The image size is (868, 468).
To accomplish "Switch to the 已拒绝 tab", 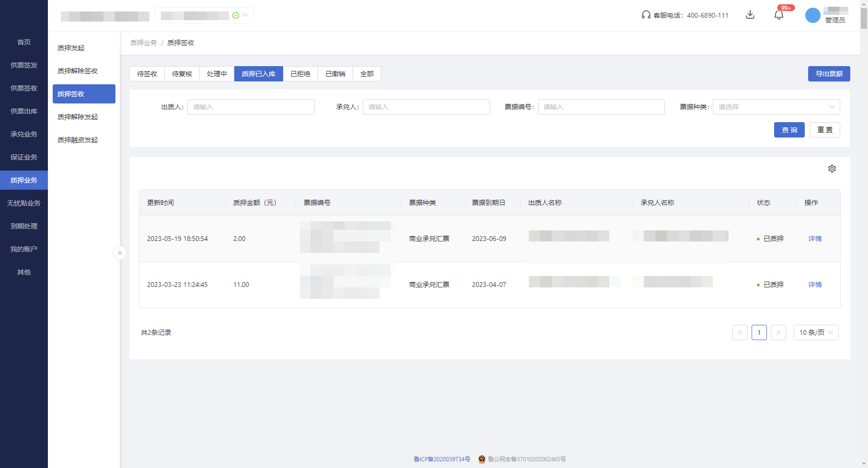I will [300, 74].
